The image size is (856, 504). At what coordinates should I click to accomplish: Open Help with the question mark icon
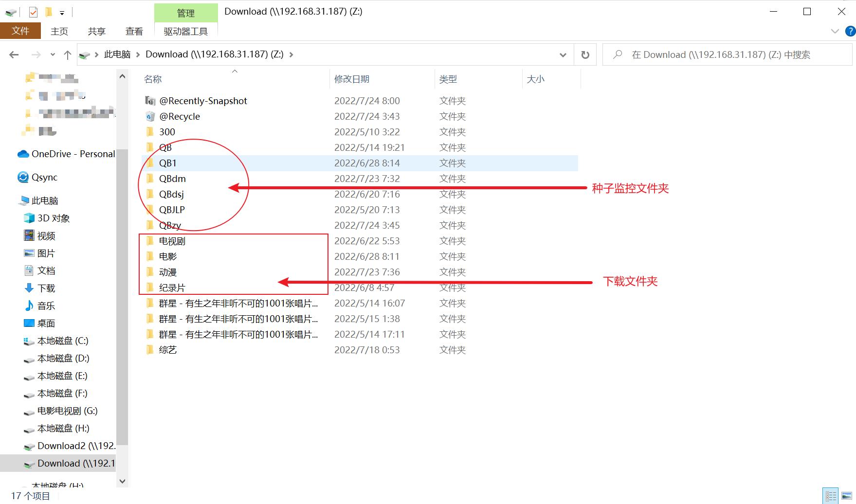849,31
